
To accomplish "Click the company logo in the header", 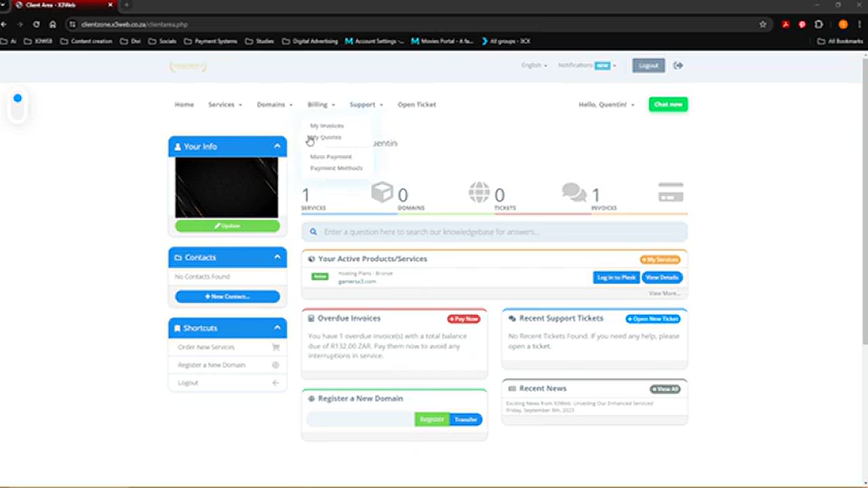I will pyautogui.click(x=188, y=66).
